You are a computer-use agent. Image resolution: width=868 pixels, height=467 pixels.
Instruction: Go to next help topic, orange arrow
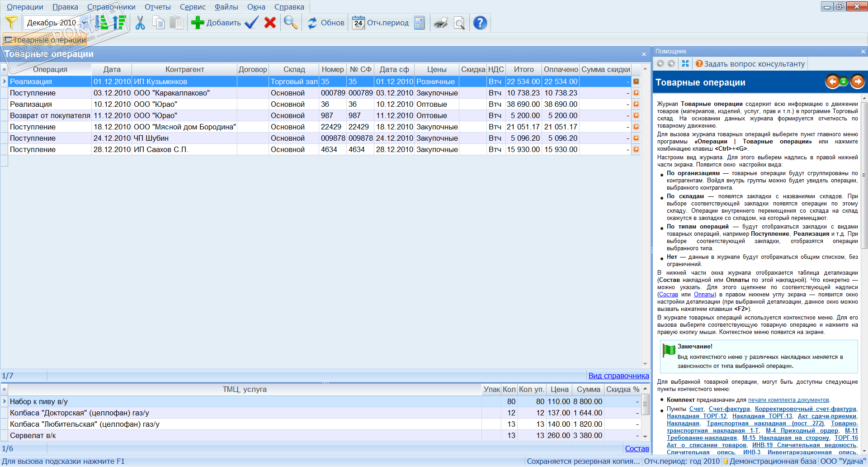tap(857, 82)
